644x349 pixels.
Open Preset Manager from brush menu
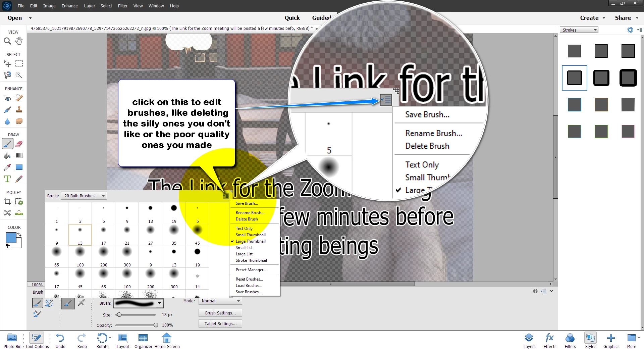pos(251,270)
